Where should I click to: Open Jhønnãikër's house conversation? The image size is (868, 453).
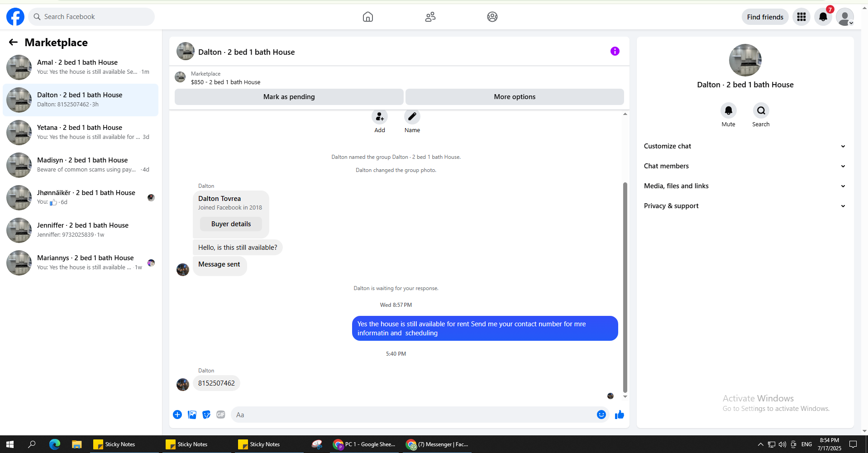tap(81, 198)
